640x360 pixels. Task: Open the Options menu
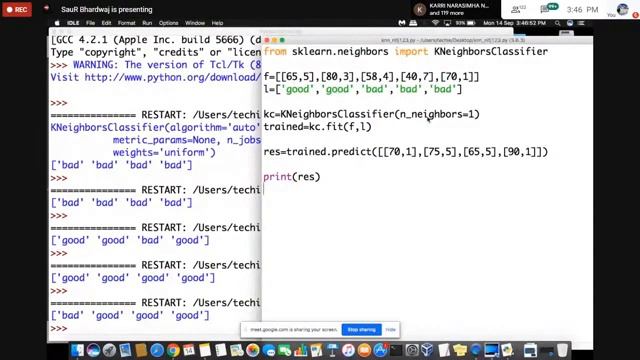[169, 23]
